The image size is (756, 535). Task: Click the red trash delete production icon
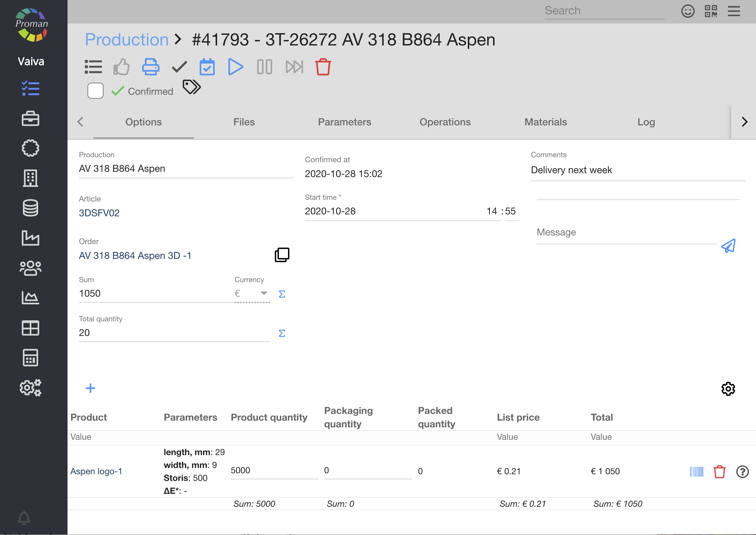coord(323,67)
